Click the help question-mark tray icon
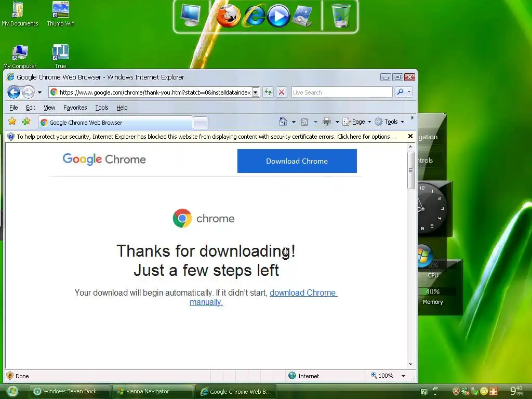The image size is (532, 399). tap(423, 392)
